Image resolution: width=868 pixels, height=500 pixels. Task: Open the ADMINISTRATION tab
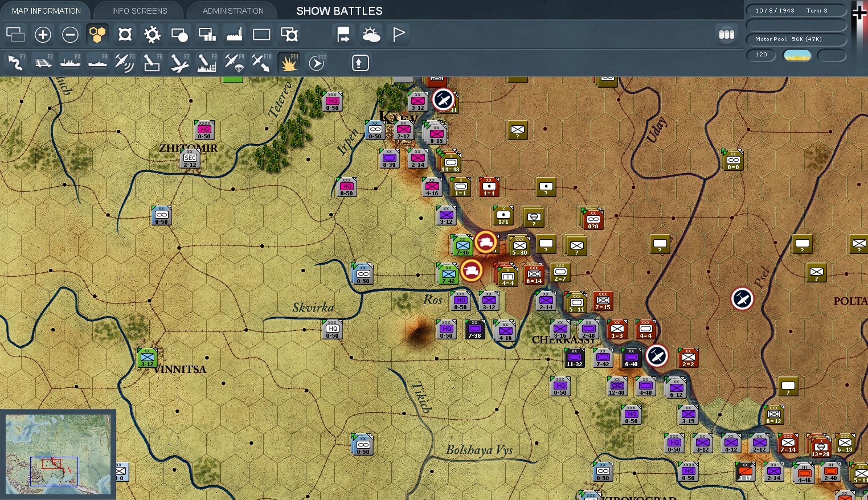[233, 11]
